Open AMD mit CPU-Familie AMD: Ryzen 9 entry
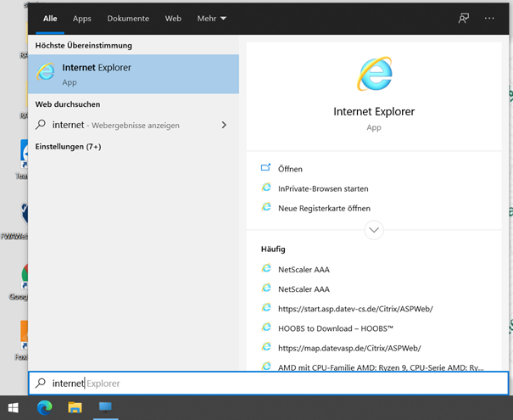The width and height of the screenshot is (513, 420). click(381, 367)
